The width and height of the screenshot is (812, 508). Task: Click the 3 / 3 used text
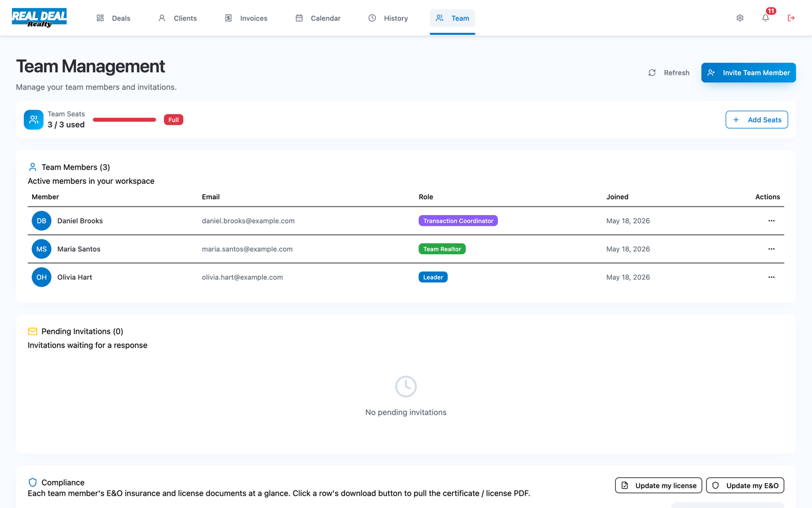pos(66,125)
